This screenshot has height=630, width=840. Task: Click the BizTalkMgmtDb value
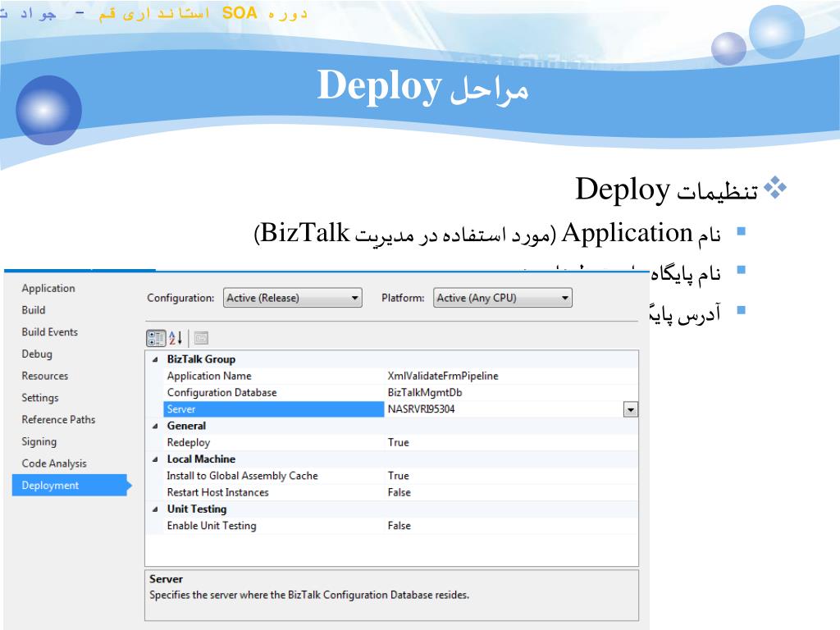coord(425,393)
